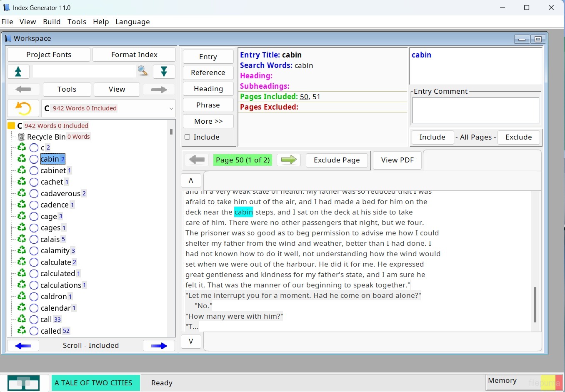Click the gray previous page arrow

pyautogui.click(x=197, y=160)
